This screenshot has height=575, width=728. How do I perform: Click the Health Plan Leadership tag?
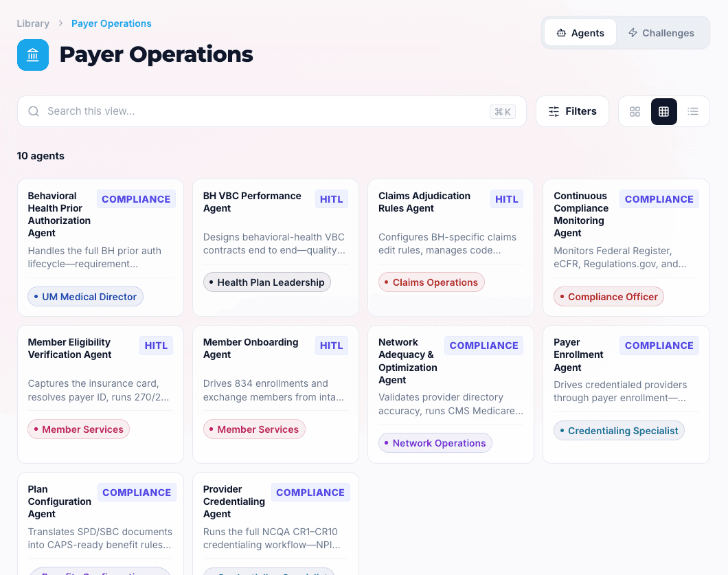[x=267, y=282]
